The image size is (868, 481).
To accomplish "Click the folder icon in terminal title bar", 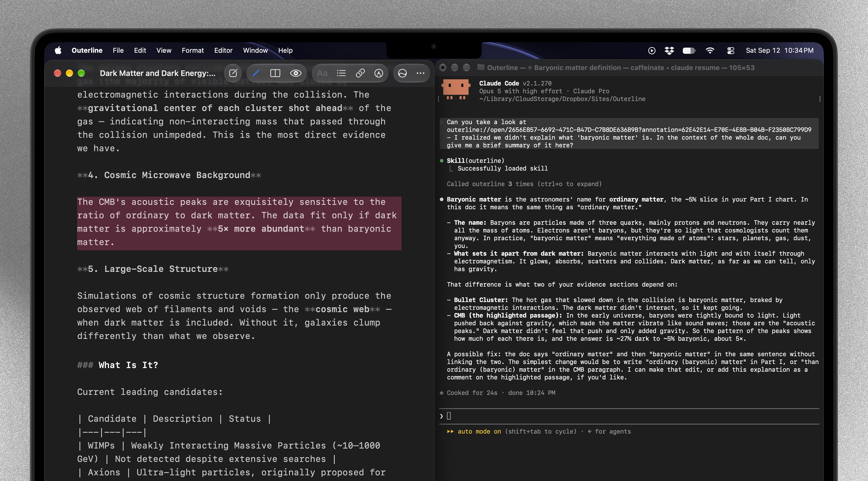I will tap(480, 67).
